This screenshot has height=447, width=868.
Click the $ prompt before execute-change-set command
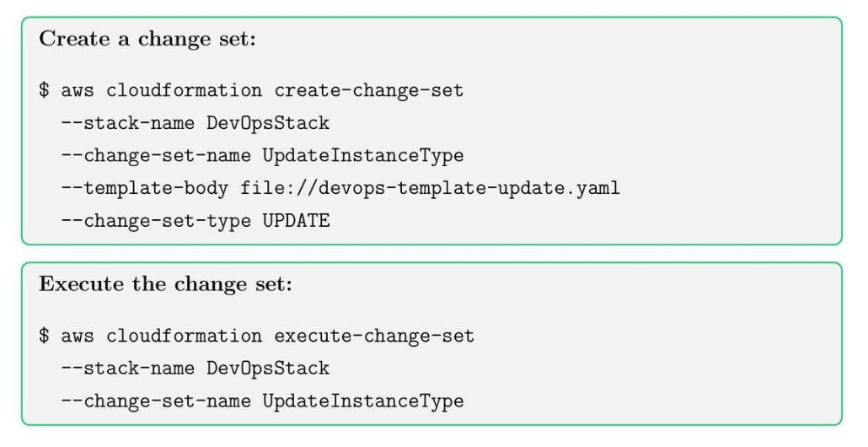pyautogui.click(x=44, y=336)
